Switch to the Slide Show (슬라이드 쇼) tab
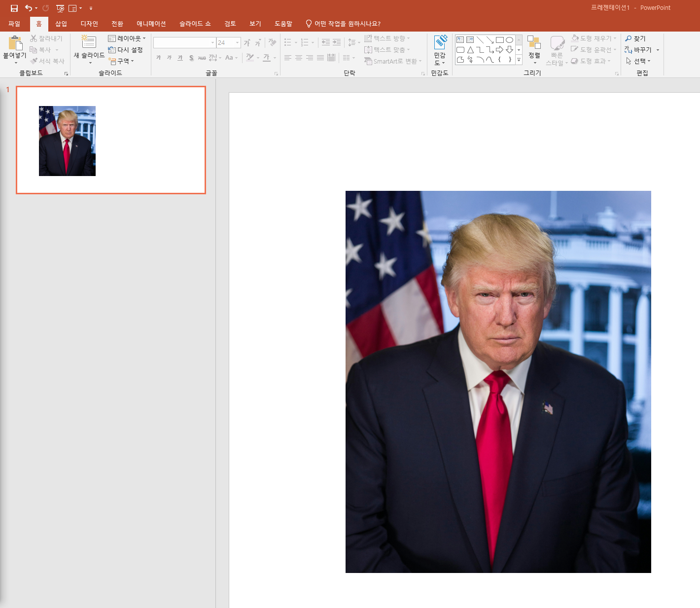 coord(195,24)
